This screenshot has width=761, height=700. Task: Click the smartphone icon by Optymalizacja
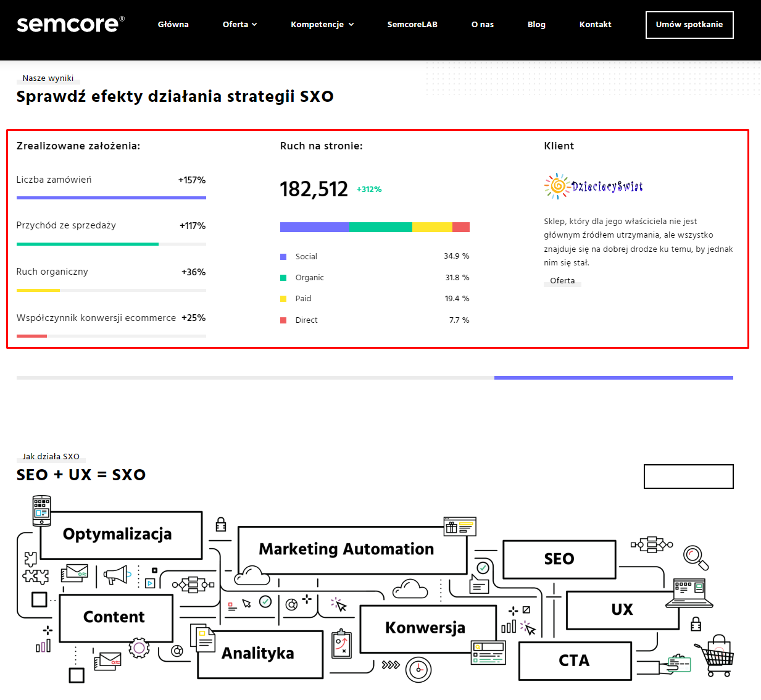(x=41, y=510)
